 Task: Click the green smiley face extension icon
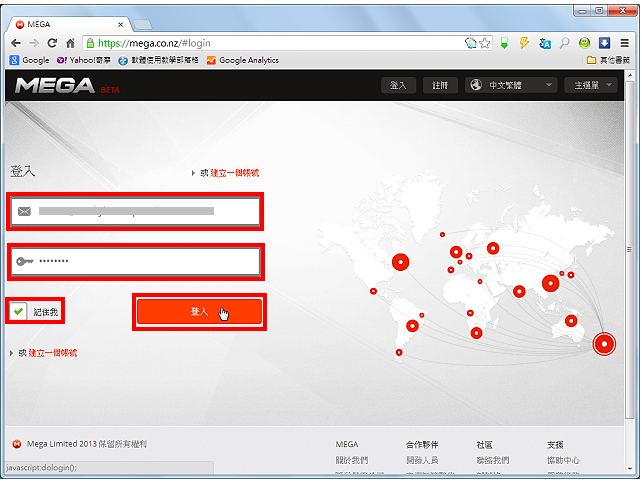(x=584, y=43)
